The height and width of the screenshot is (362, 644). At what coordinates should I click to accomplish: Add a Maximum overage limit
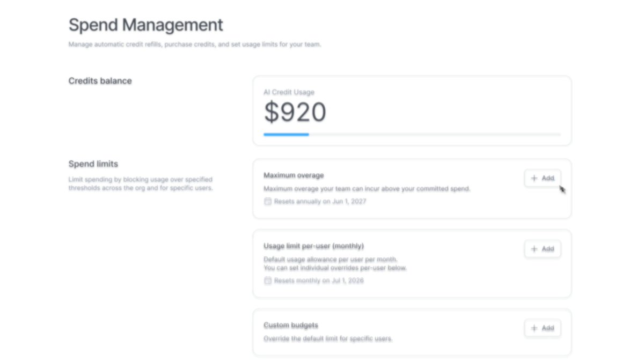coord(543,178)
